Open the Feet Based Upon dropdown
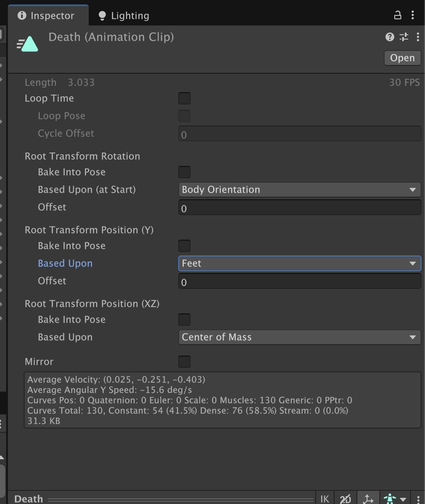This screenshot has height=504, width=425. pyautogui.click(x=299, y=263)
